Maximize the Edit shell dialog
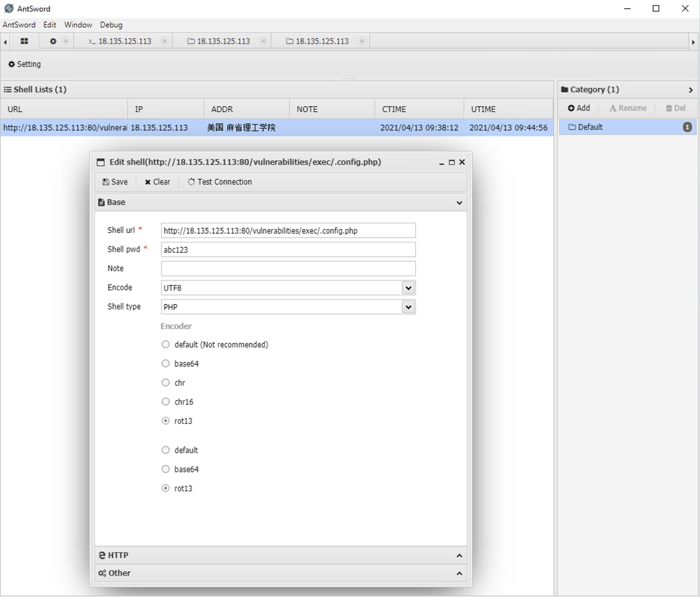This screenshot has height=597, width=700. [x=452, y=162]
